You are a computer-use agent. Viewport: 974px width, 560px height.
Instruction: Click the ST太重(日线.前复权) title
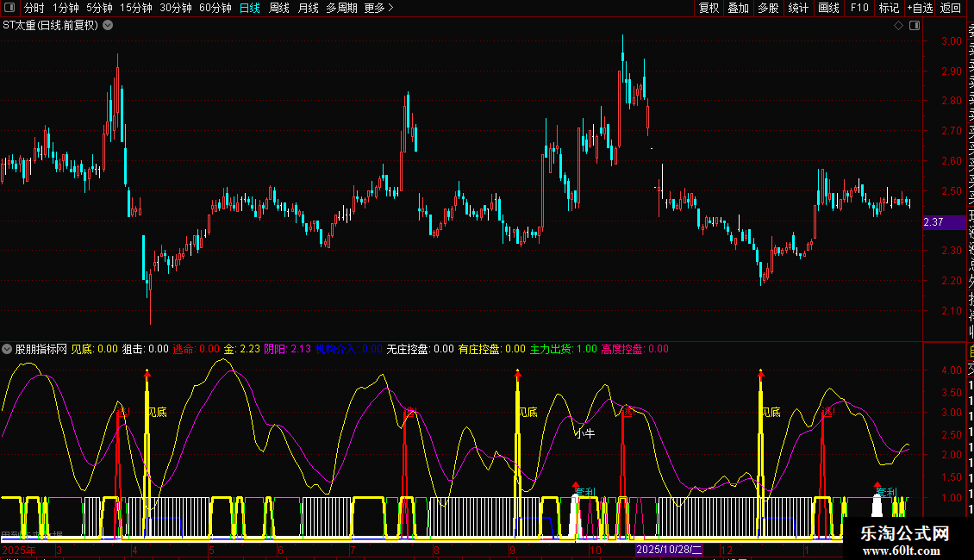pos(50,26)
